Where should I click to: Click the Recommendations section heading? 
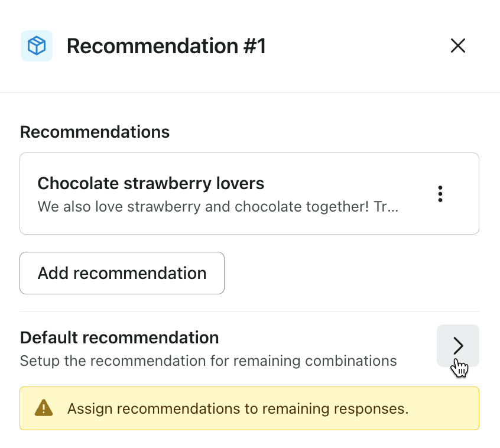95,132
